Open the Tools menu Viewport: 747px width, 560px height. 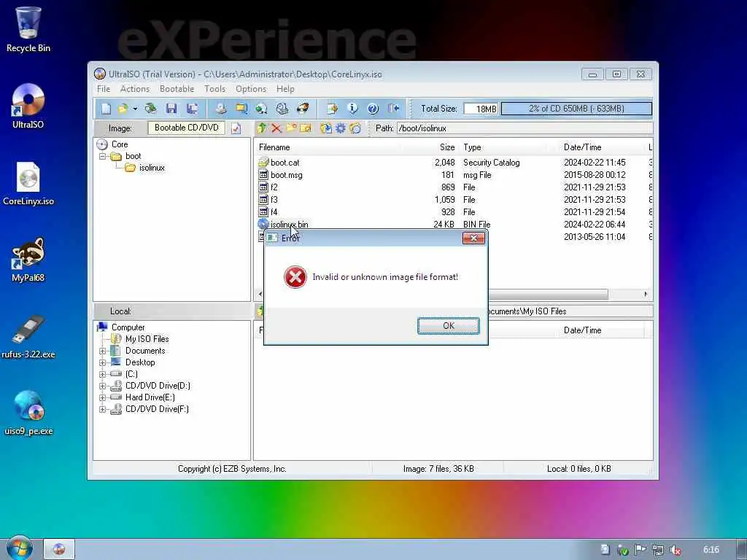215,89
